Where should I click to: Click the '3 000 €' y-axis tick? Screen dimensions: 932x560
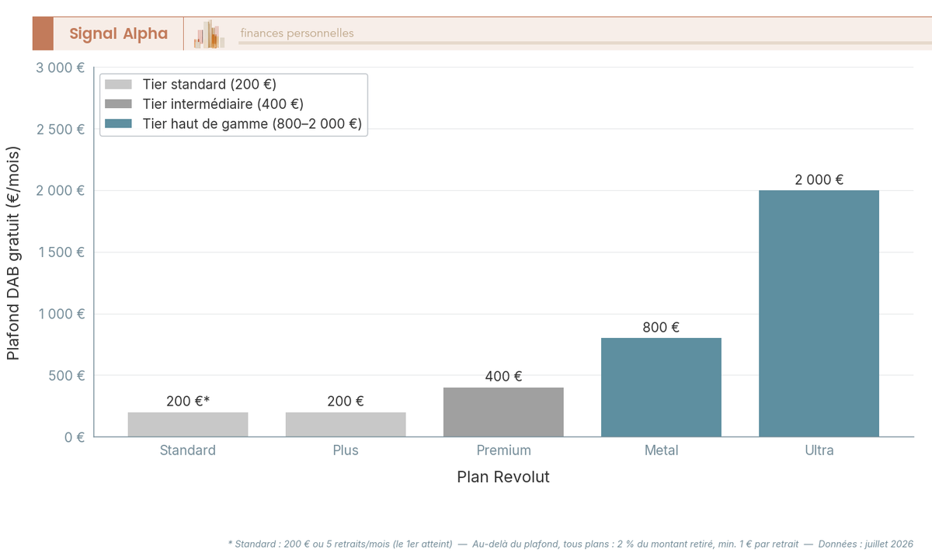pyautogui.click(x=61, y=68)
